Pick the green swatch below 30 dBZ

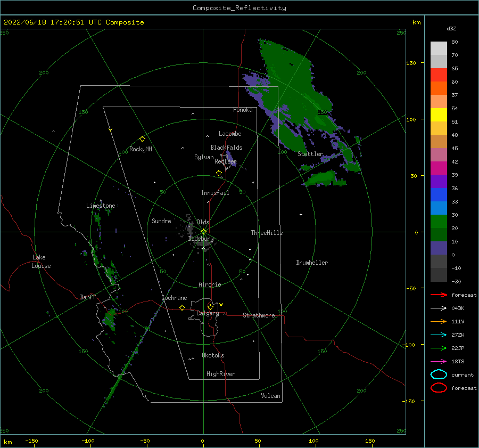tap(439, 222)
